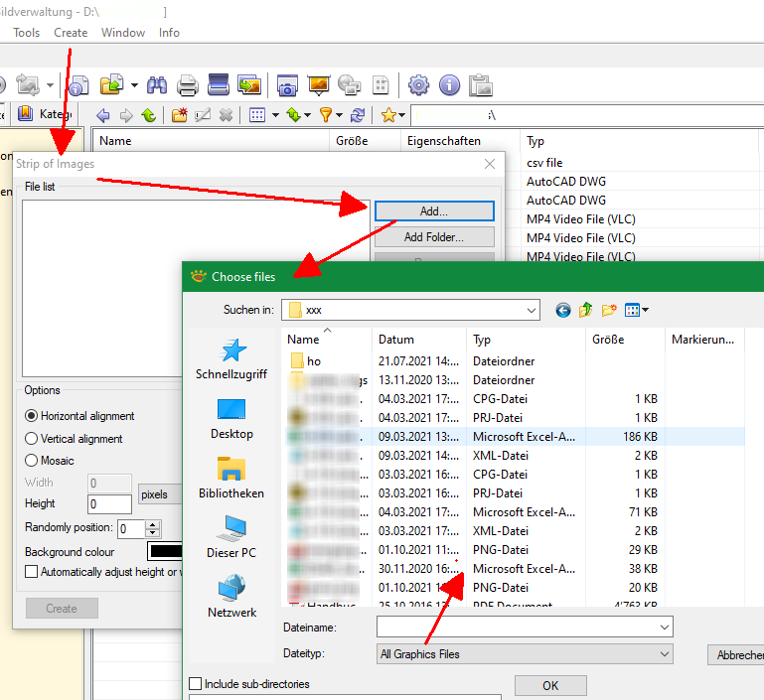The width and height of the screenshot is (764, 700).
Task: Click the refresh icon in browser toolbar
Action: click(358, 115)
